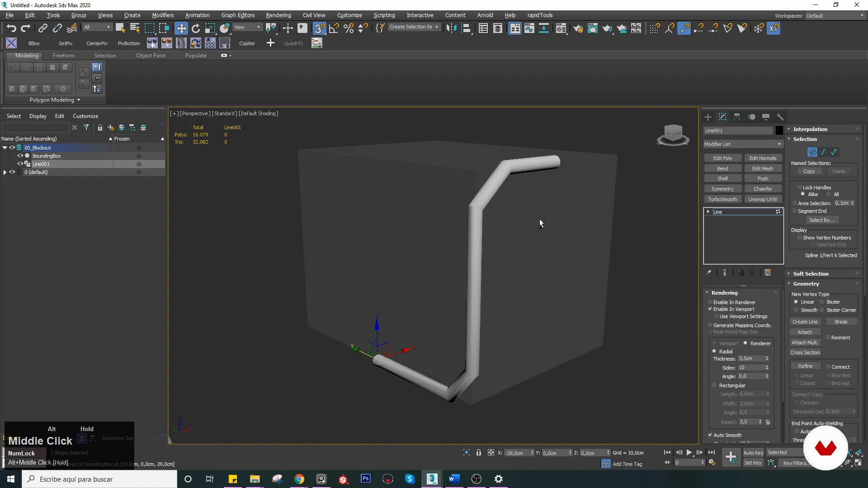The width and height of the screenshot is (868, 488).
Task: Click the Create Line button
Action: [x=805, y=322]
